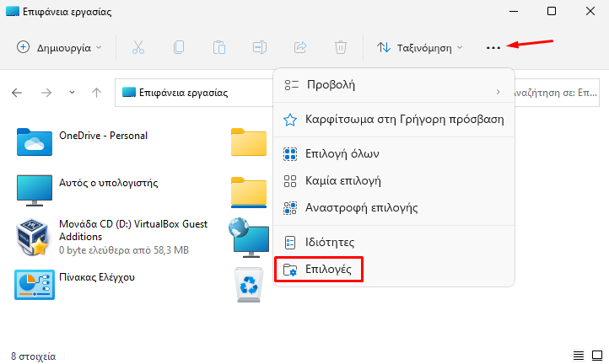Select the top yellow folder icon
Image resolution: width=609 pixels, height=364 pixels.
(x=249, y=142)
